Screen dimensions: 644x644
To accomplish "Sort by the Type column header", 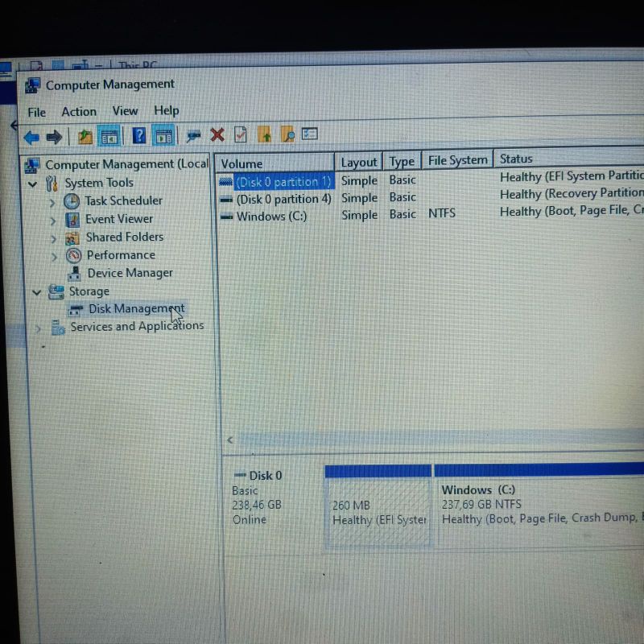I will tap(402, 162).
